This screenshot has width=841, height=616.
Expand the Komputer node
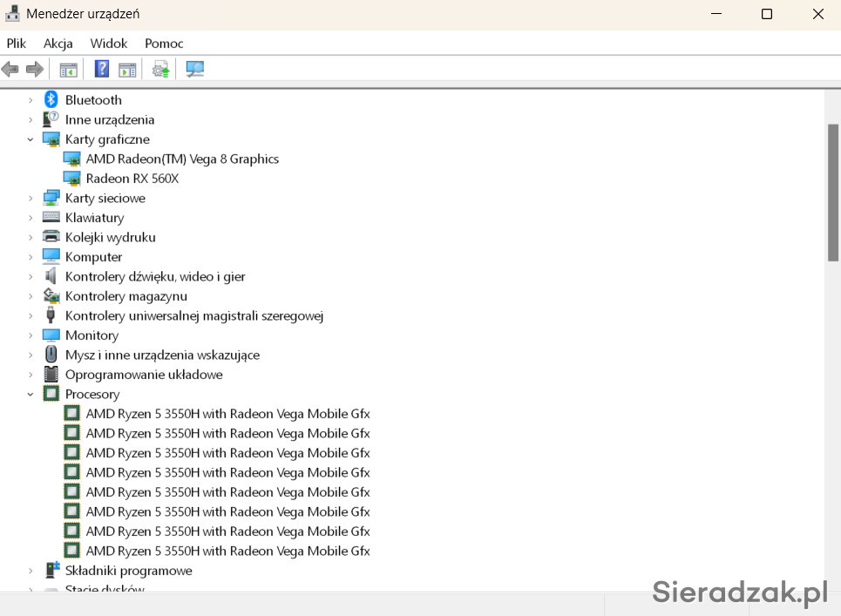31,257
